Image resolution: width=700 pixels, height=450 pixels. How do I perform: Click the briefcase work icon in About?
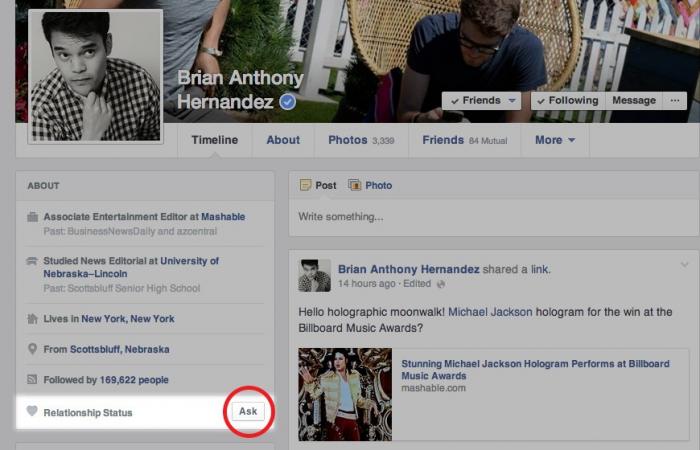click(33, 217)
